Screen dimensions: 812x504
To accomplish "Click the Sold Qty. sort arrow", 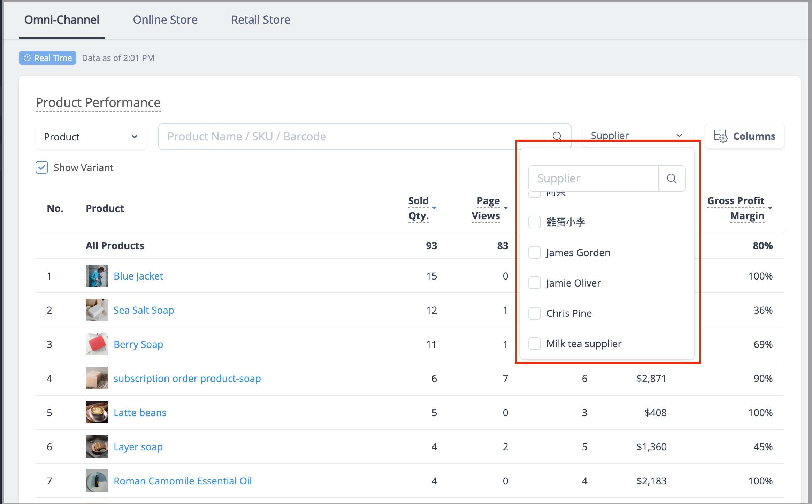I will [x=434, y=208].
